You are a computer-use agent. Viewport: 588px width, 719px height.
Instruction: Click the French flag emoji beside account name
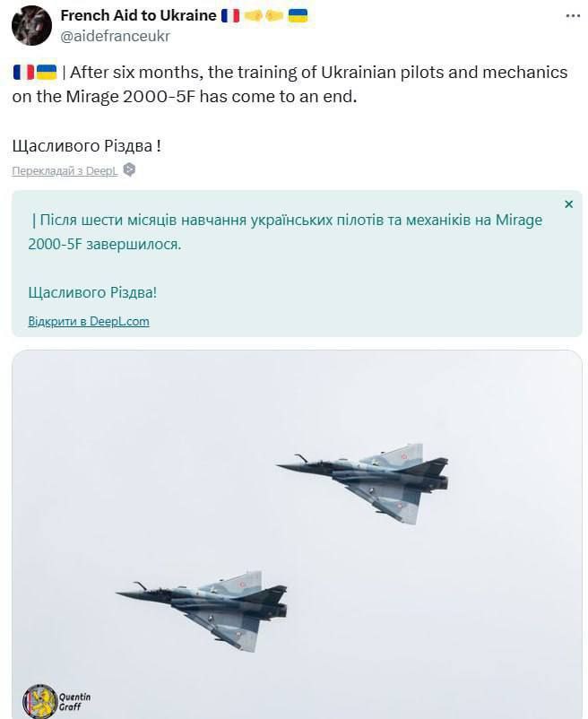(230, 15)
